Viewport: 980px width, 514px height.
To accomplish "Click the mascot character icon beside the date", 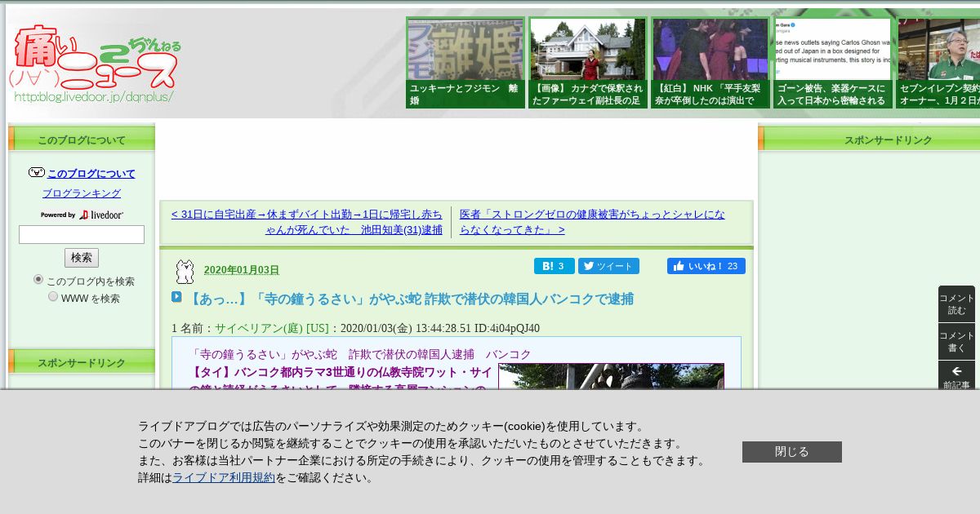I will (x=185, y=272).
